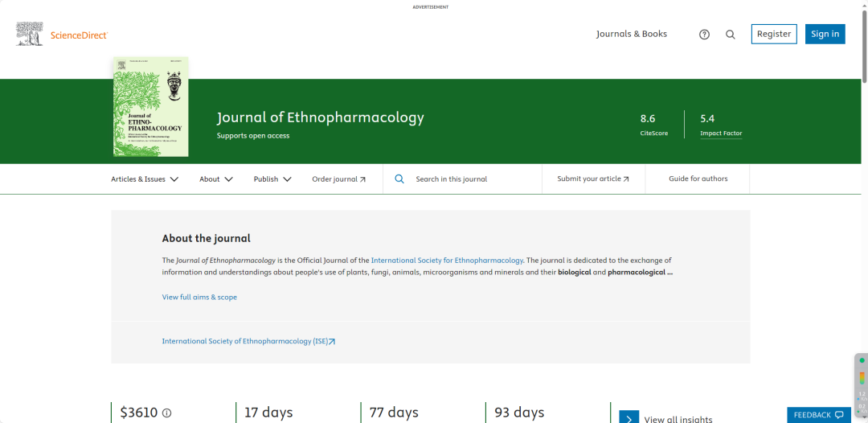Click the blue arrow beside View all insights
The width and height of the screenshot is (868, 423).
(628, 417)
